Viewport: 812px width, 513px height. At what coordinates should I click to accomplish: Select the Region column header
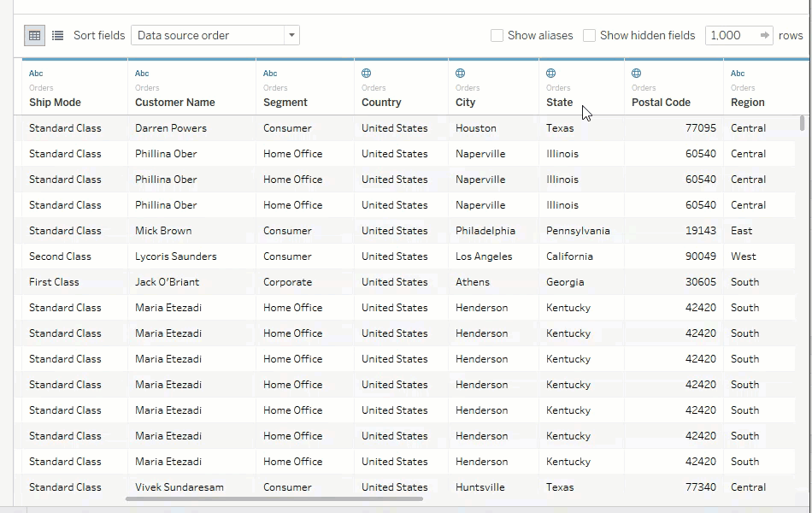[x=748, y=102]
